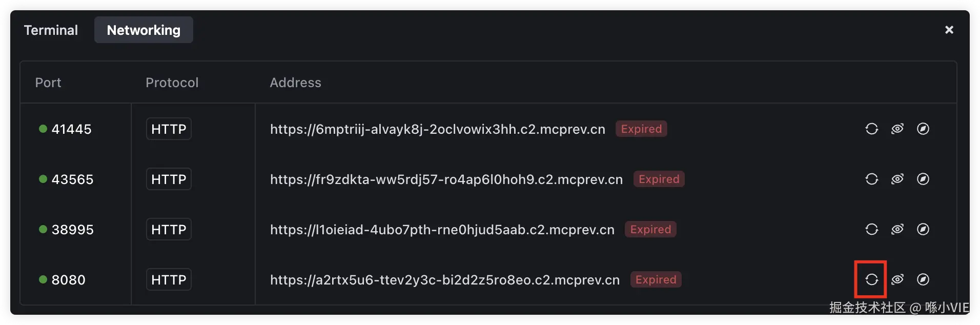Toggle preview eye for port 8080
Image resolution: width=980 pixels, height=325 pixels.
click(897, 279)
